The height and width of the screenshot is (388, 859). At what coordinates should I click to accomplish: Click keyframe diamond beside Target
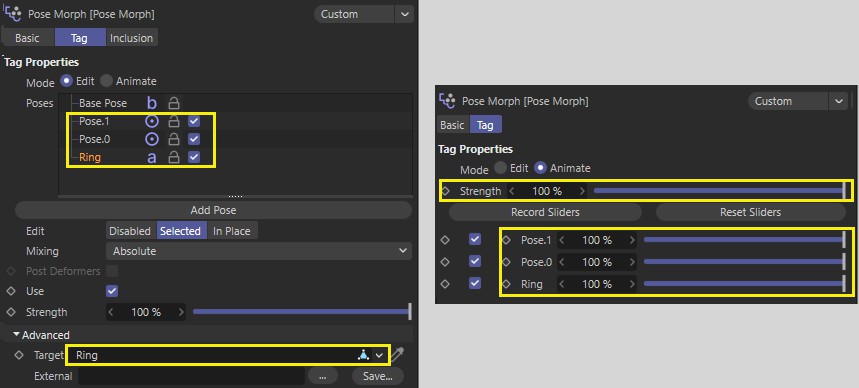tap(19, 355)
